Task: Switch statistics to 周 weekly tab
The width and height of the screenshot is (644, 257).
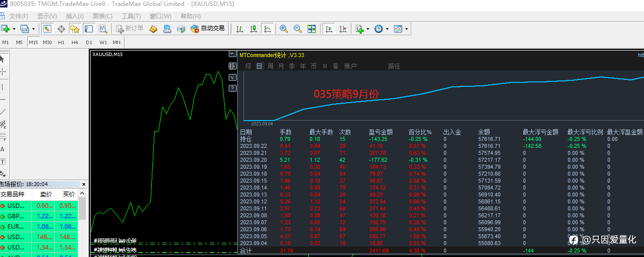Action: point(270,66)
